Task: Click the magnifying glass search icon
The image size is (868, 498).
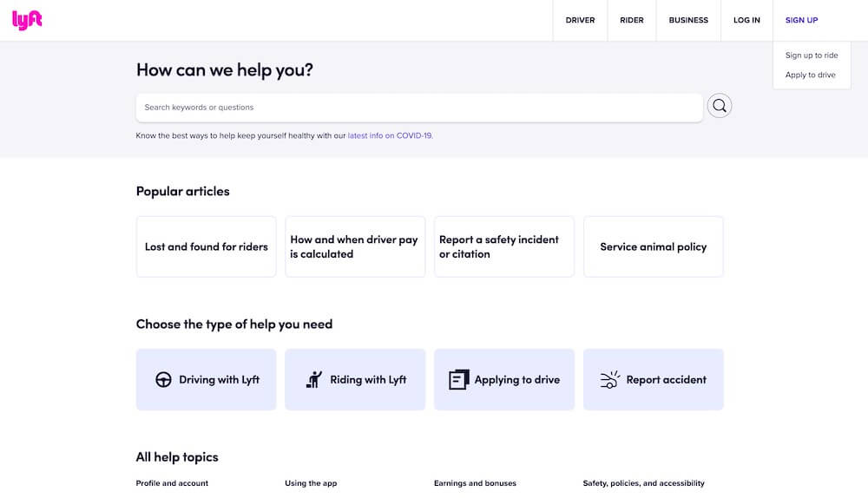Action: click(719, 106)
